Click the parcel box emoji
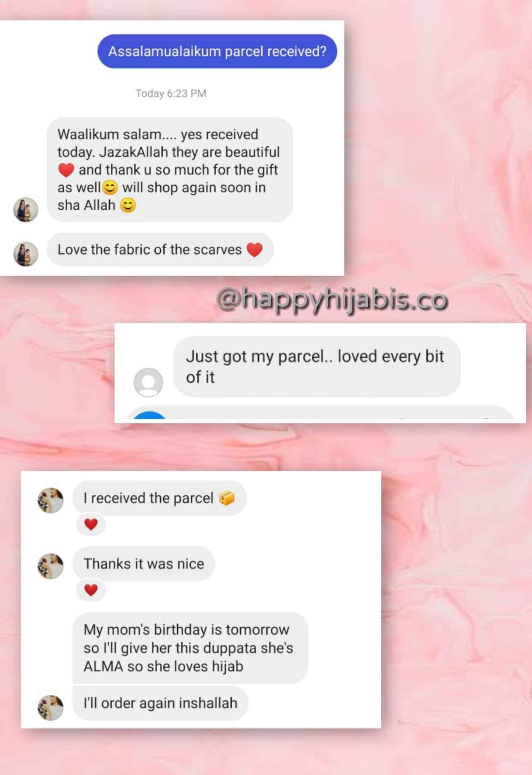Screen dimensions: 532x775 [227, 498]
